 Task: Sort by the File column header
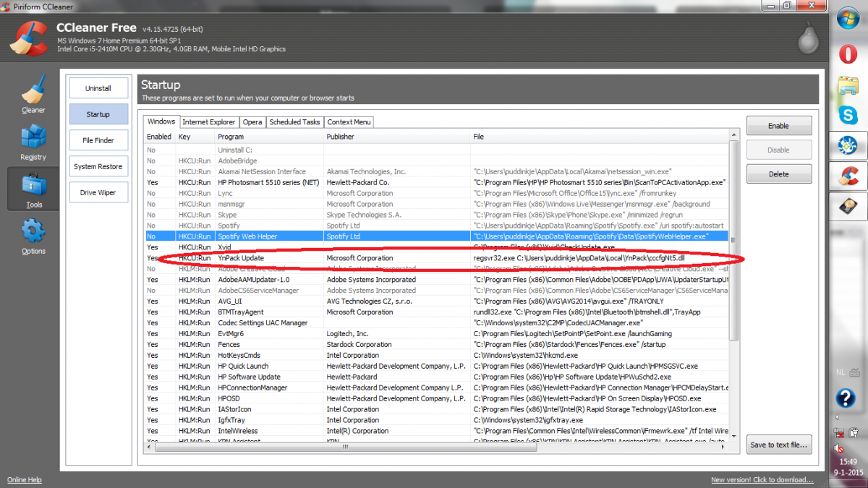(x=599, y=137)
